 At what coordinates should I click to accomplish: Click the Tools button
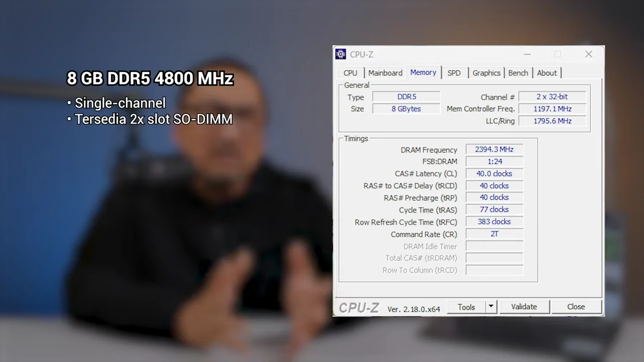coord(466,307)
